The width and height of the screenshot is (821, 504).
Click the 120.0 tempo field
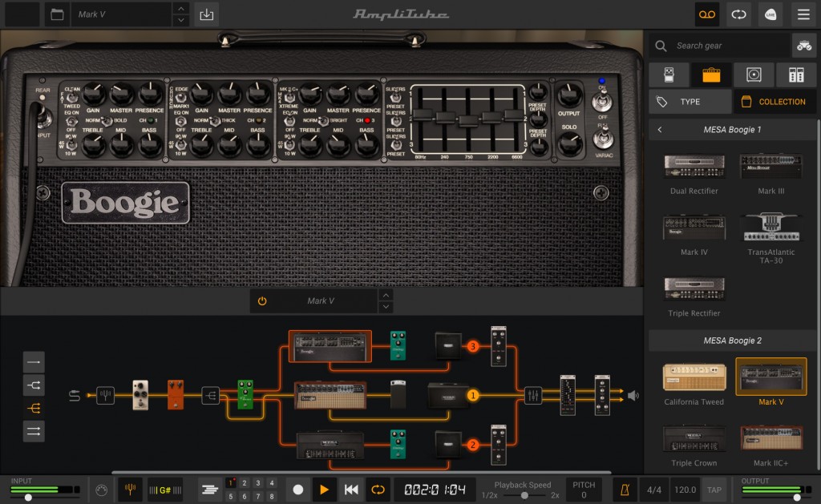[x=685, y=490]
